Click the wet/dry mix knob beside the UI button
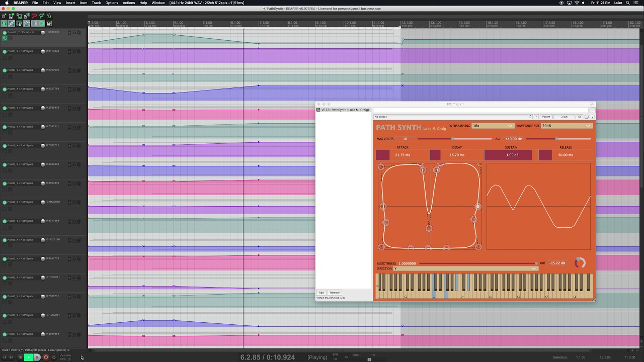This screenshot has width=644, height=362. [x=586, y=117]
